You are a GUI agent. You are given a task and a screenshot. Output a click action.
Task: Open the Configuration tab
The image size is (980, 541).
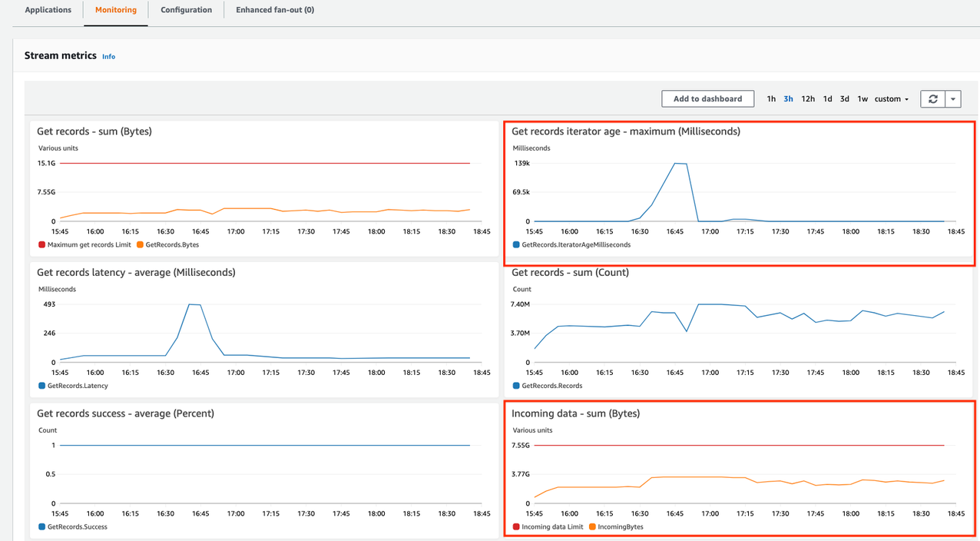[x=186, y=10]
